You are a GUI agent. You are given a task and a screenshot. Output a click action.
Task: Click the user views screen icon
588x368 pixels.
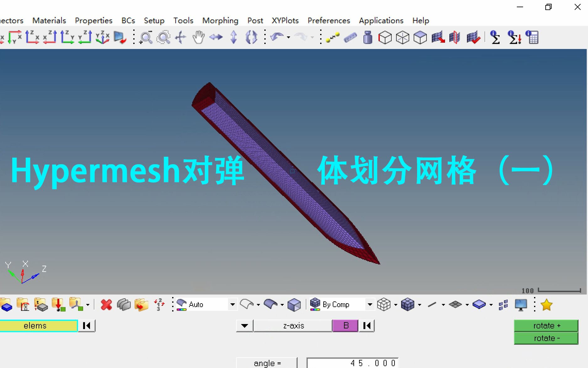click(x=521, y=305)
